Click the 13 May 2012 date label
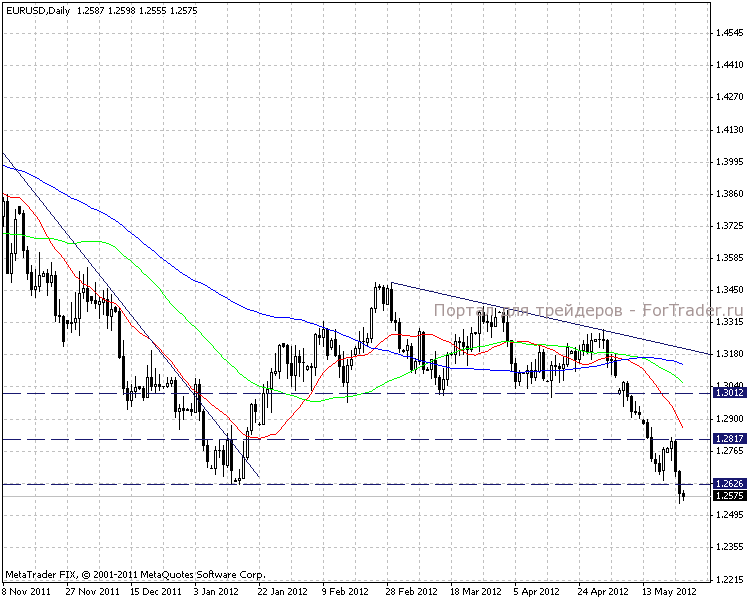Image resolution: width=750 pixels, height=600 pixels. (x=669, y=592)
